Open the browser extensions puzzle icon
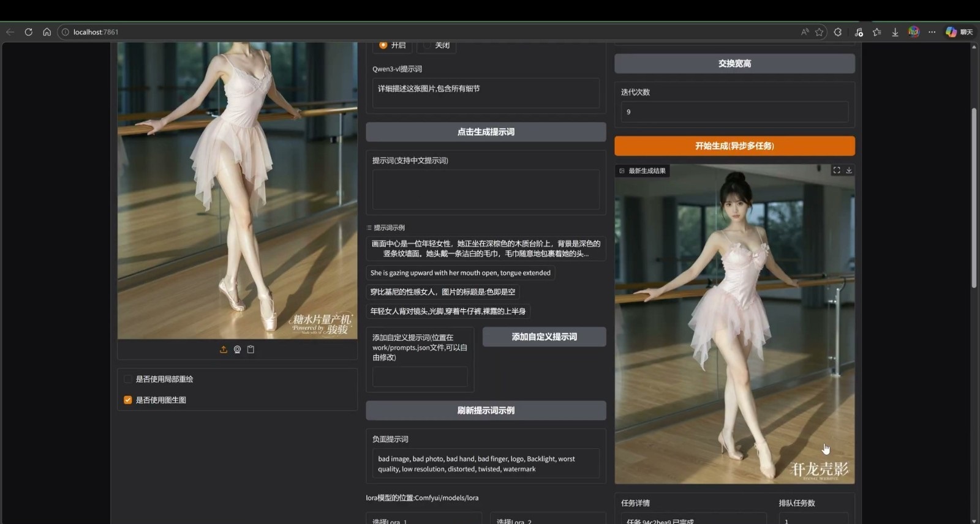The height and width of the screenshot is (524, 980). [838, 32]
